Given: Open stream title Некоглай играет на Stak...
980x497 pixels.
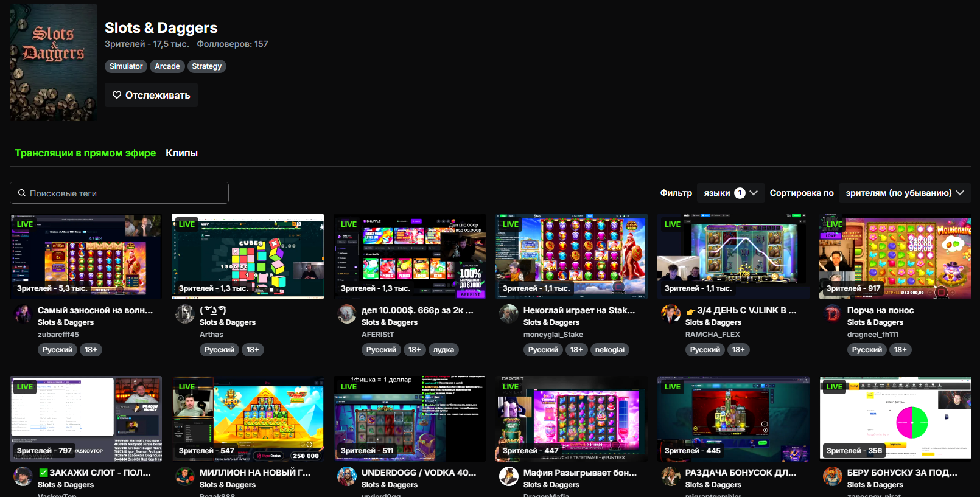Looking at the screenshot, I should (579, 310).
